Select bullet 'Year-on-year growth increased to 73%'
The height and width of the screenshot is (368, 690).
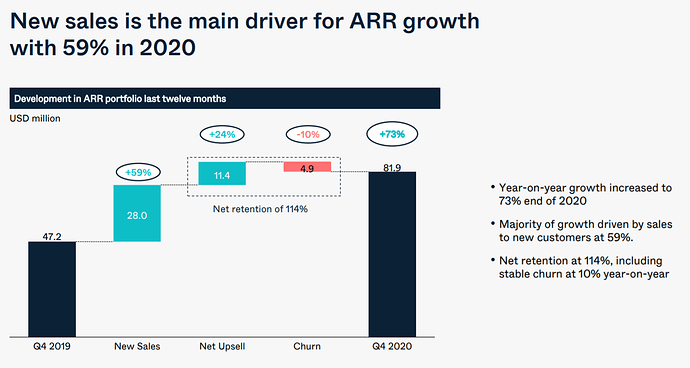pyautogui.click(x=581, y=195)
